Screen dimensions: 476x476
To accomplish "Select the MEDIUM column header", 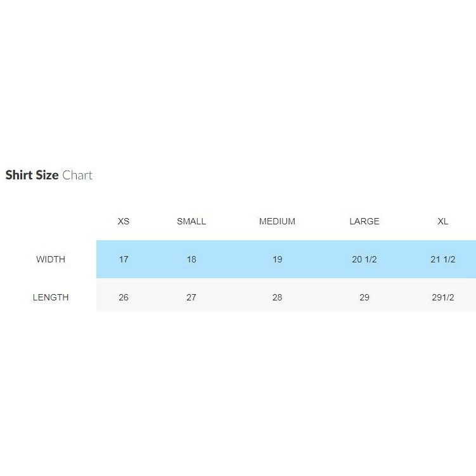I will pos(277,221).
